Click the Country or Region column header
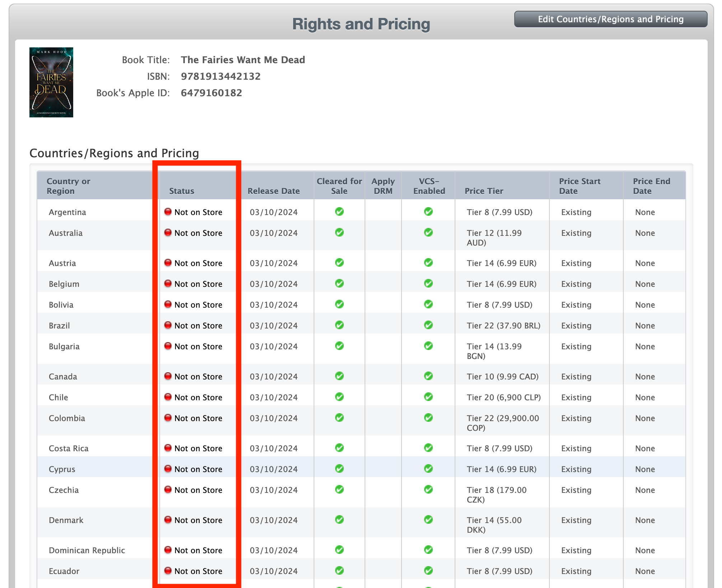The width and height of the screenshot is (722, 588). (x=68, y=186)
